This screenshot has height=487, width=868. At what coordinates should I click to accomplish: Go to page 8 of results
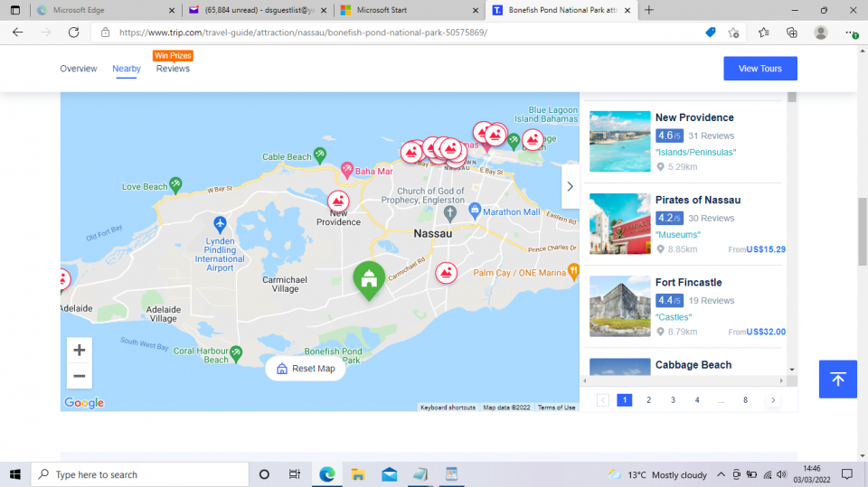745,400
